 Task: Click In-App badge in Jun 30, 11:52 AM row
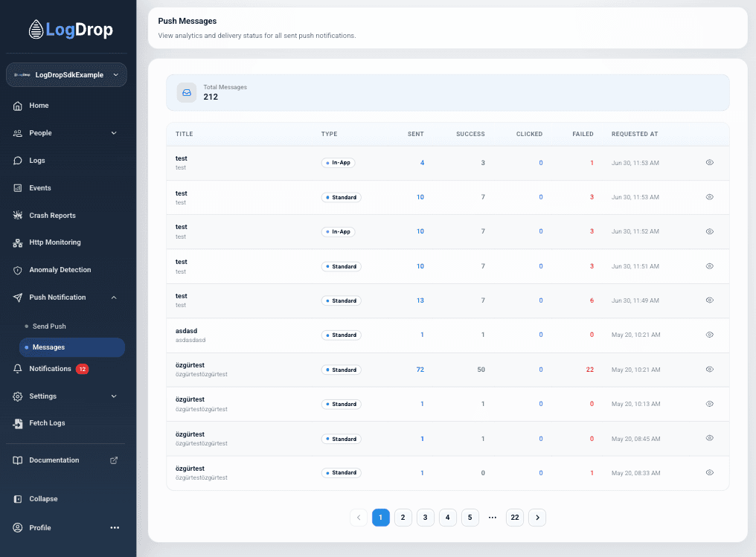pos(338,232)
